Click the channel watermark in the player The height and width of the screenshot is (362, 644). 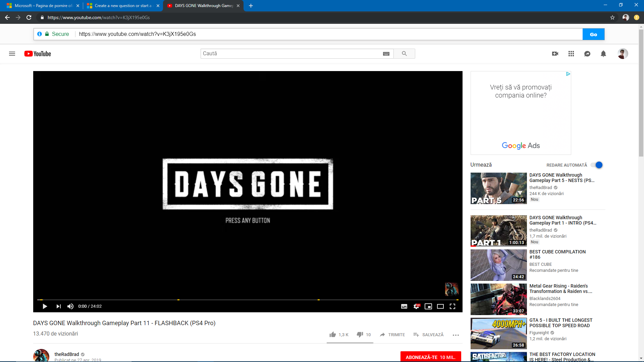tap(451, 289)
